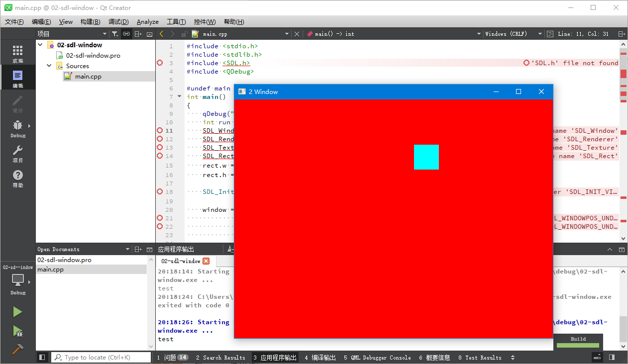
Task: Go back in editor navigation history
Action: (x=161, y=34)
